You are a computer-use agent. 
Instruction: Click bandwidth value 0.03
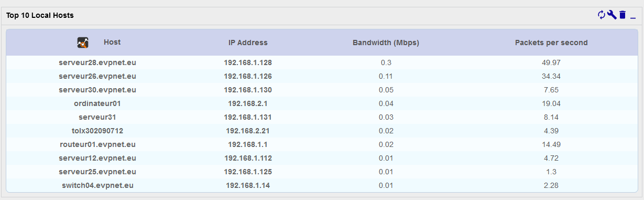click(x=386, y=117)
